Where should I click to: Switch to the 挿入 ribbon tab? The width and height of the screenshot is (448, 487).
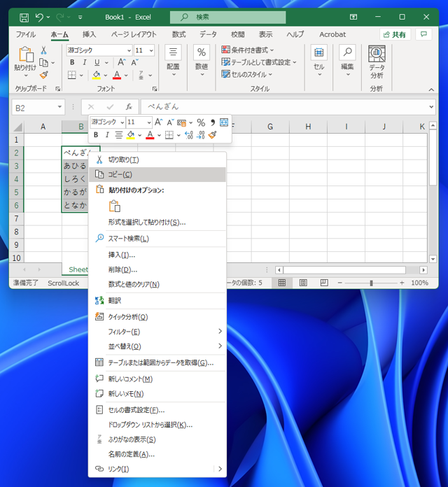pos(90,34)
